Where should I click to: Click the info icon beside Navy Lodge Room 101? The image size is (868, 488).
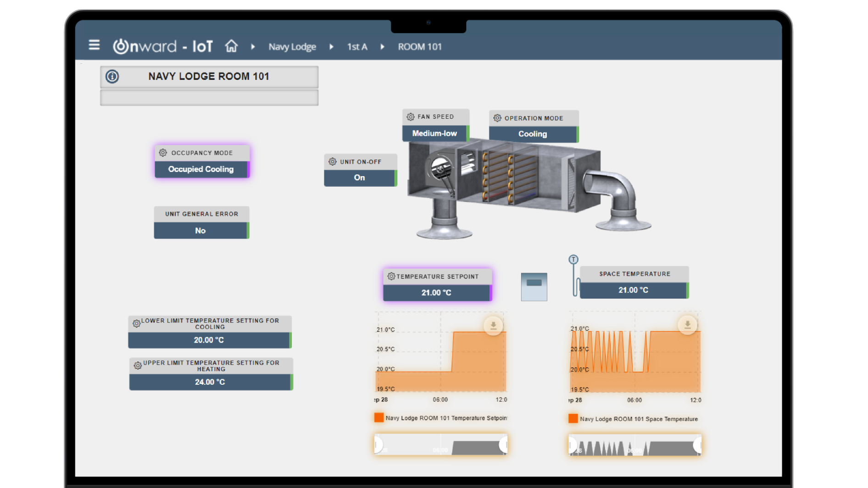[112, 77]
